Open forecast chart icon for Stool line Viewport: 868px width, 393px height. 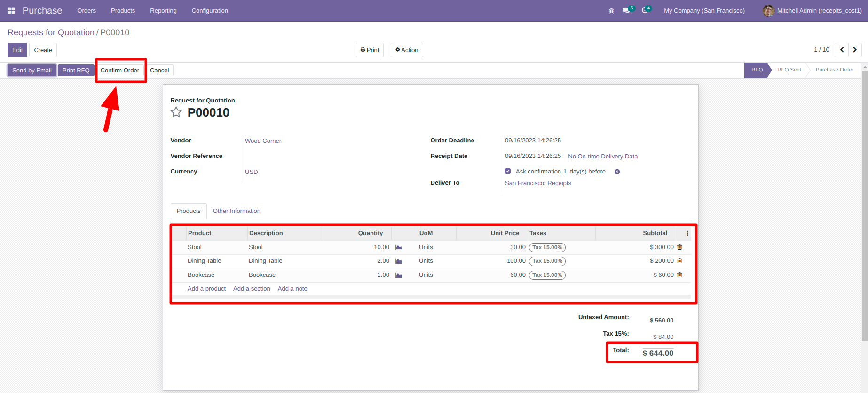point(399,247)
